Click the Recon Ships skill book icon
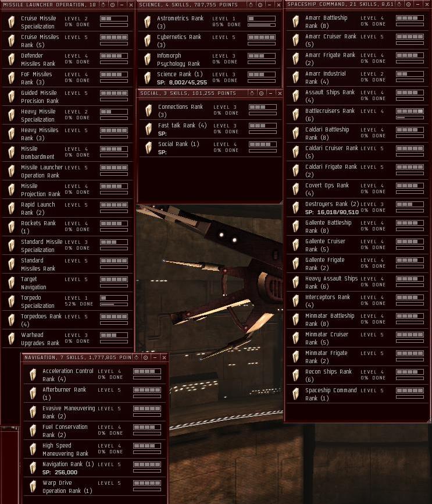The image size is (432, 504). pyautogui.click(x=296, y=375)
